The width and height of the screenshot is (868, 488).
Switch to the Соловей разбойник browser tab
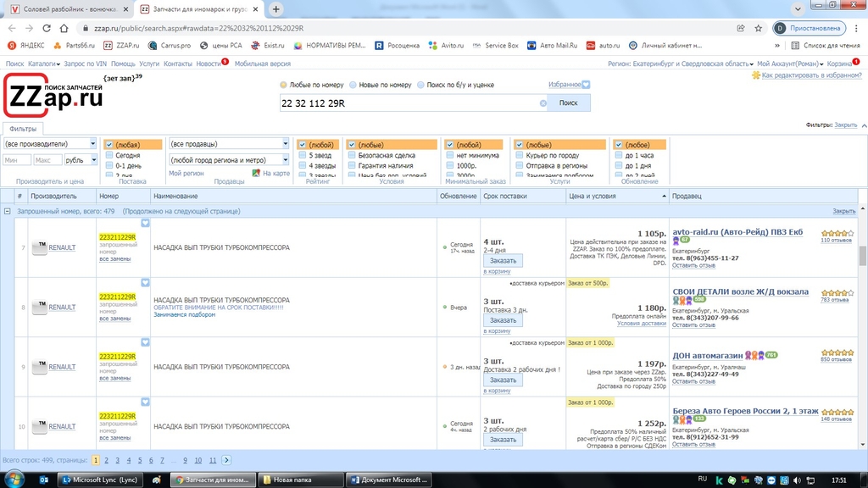[70, 9]
